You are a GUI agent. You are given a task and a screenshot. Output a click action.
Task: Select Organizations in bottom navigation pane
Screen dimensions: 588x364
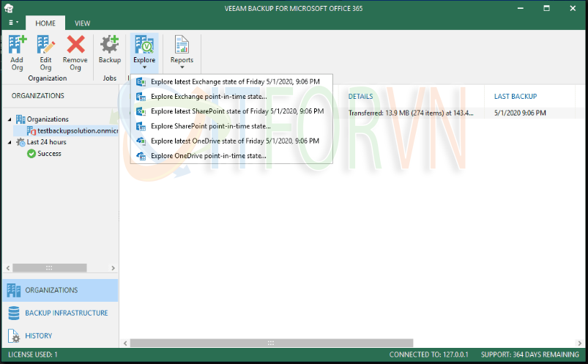[x=51, y=291]
